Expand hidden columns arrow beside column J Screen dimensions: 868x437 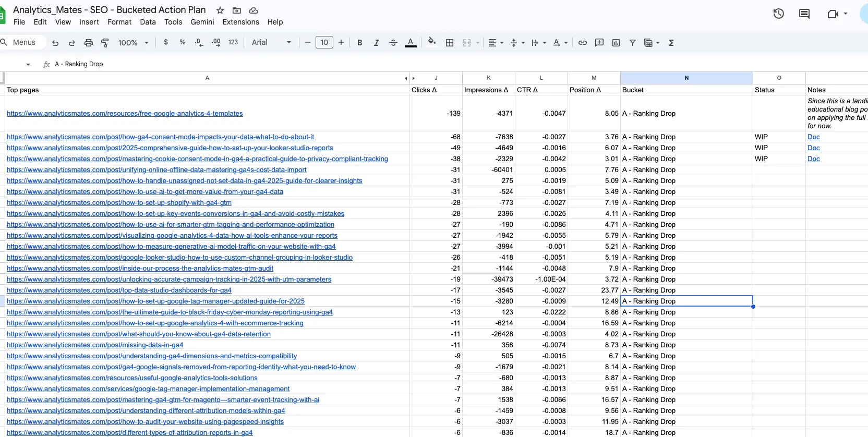pyautogui.click(x=414, y=78)
